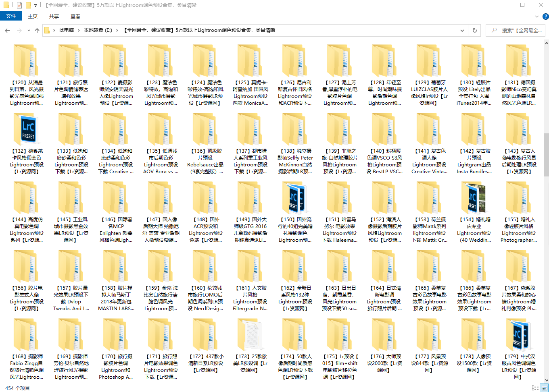Select folder 【168】摄影师Fabio Zingg

(x=27, y=349)
